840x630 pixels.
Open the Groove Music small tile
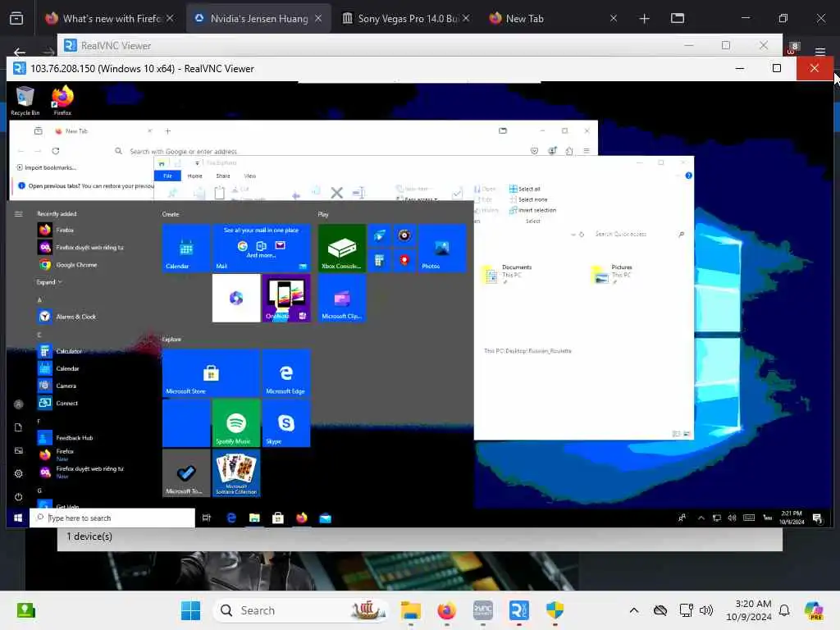click(404, 235)
